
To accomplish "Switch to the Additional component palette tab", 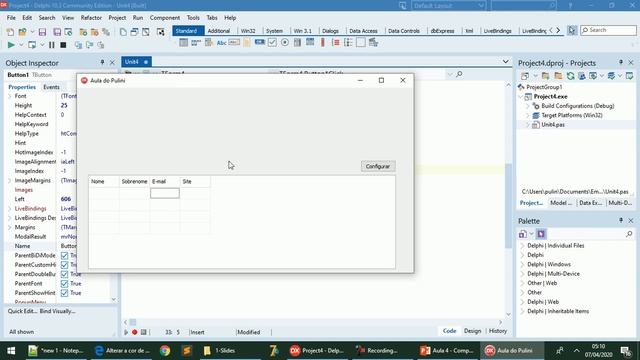I will click(219, 31).
